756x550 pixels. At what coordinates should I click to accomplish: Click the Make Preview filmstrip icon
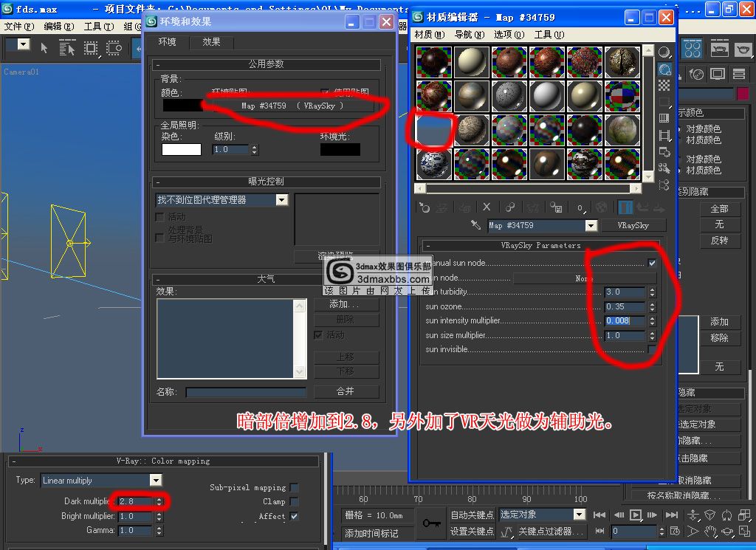(664, 135)
